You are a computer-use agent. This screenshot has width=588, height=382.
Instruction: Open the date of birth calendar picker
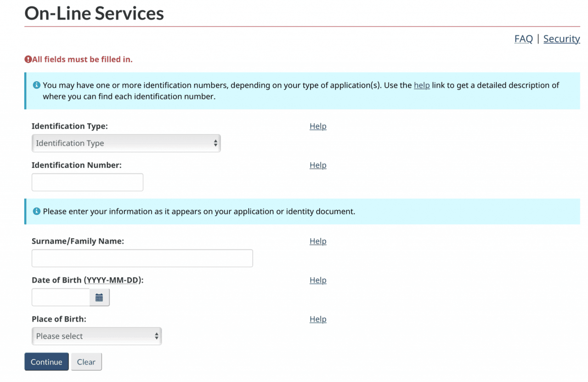tap(99, 298)
